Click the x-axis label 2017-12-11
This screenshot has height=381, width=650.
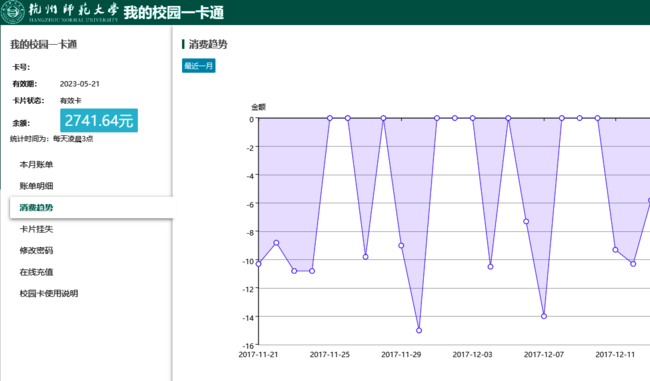[615, 354]
